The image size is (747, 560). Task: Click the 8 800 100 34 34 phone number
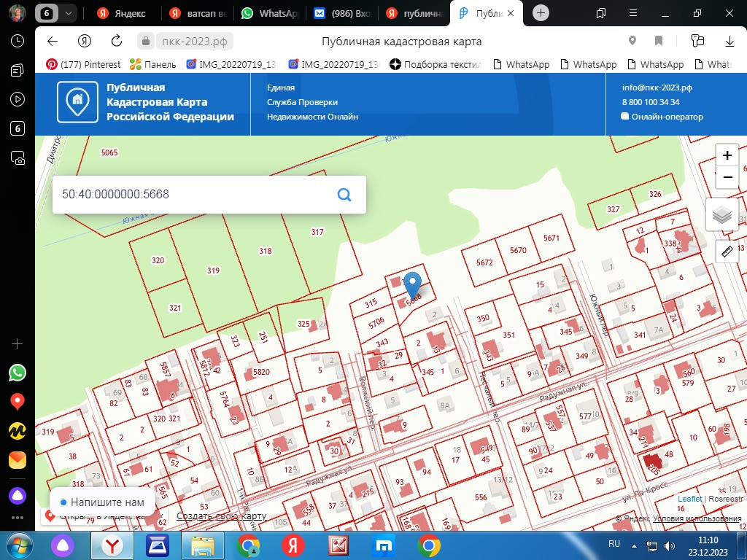click(650, 102)
